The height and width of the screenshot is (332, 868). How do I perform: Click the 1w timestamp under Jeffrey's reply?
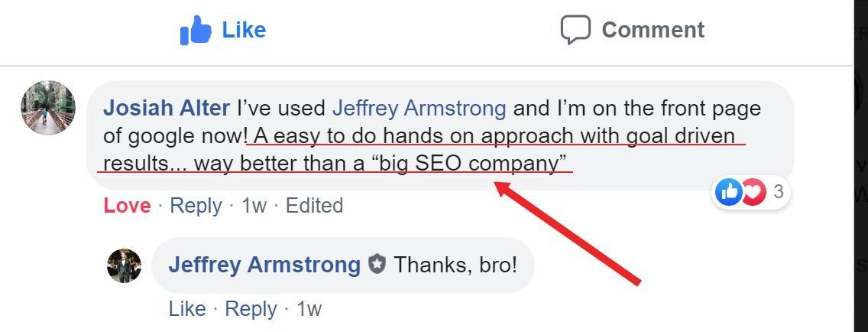[x=309, y=309]
